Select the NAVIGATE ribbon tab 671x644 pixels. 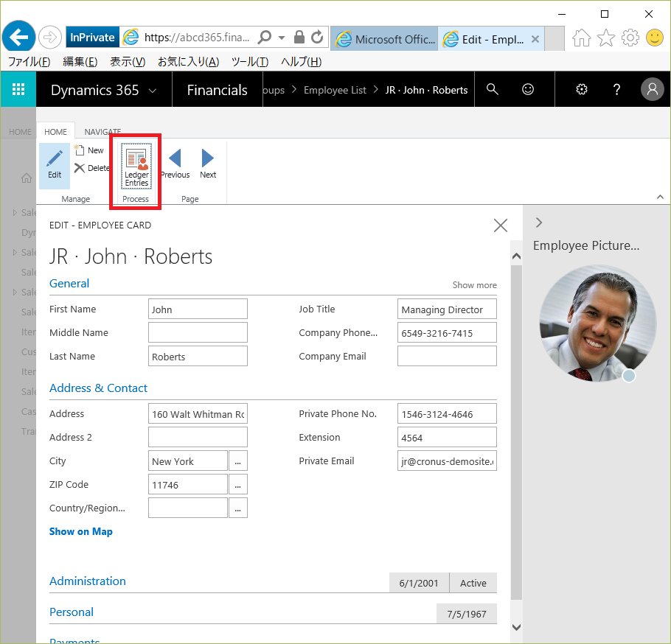pos(102,132)
